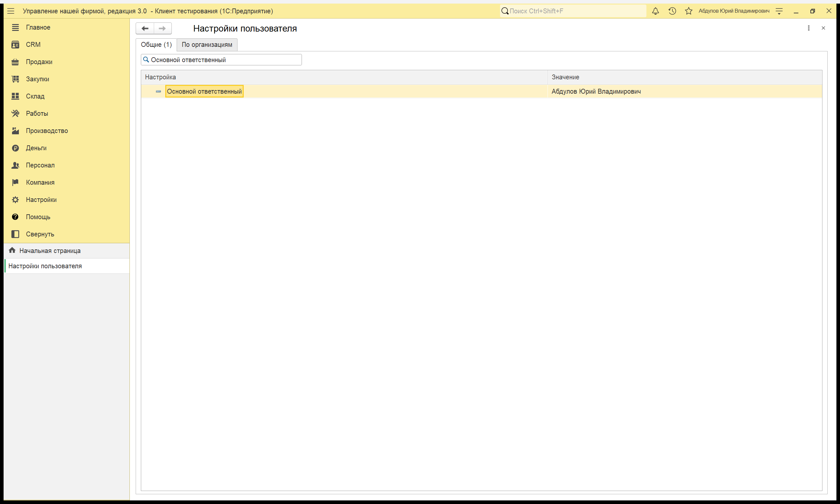Open the main hamburger menu in title bar
The width and height of the screenshot is (840, 504).
11,11
